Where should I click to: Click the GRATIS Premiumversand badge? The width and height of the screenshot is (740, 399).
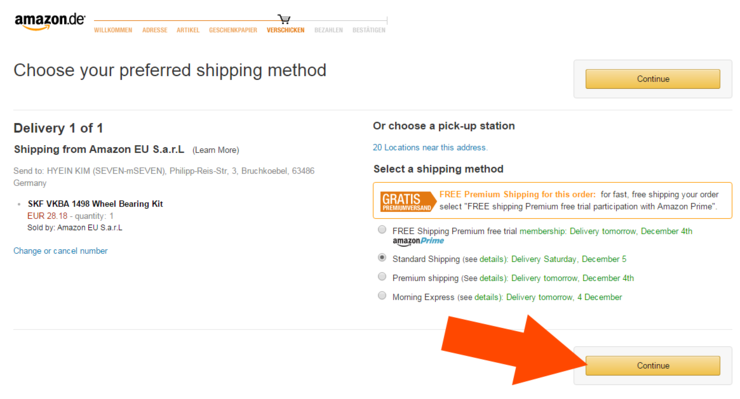point(407,201)
